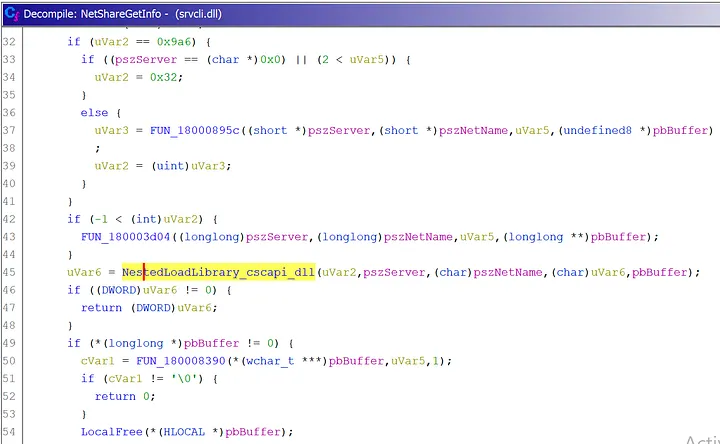This screenshot has height=444, width=720.
Task: Click line number 45 in the gutter
Action: [x=13, y=272]
